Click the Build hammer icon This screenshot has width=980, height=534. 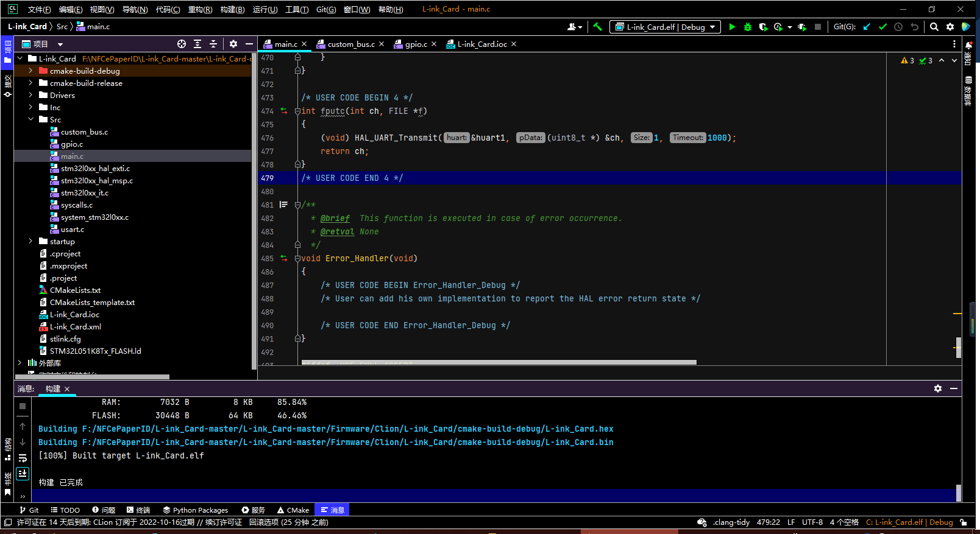597,27
